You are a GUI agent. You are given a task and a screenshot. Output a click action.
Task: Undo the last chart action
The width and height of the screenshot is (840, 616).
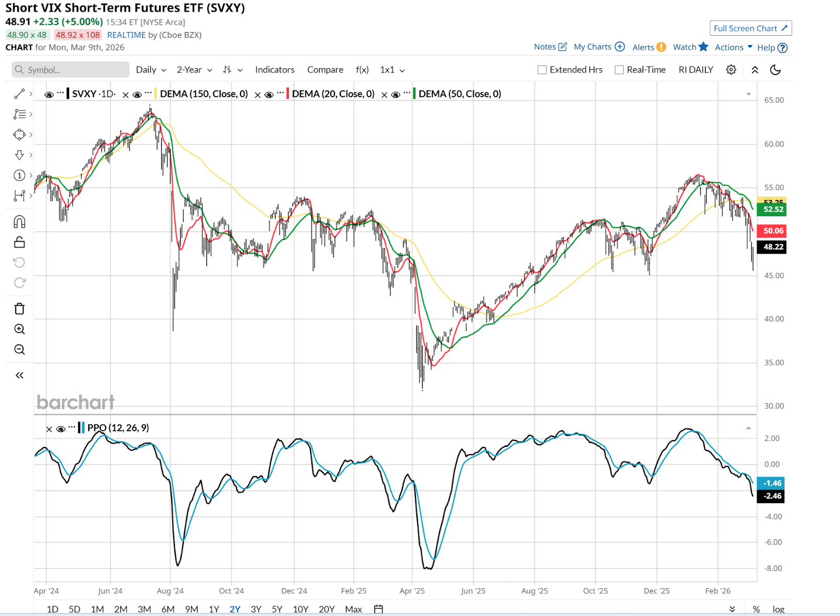click(x=19, y=262)
